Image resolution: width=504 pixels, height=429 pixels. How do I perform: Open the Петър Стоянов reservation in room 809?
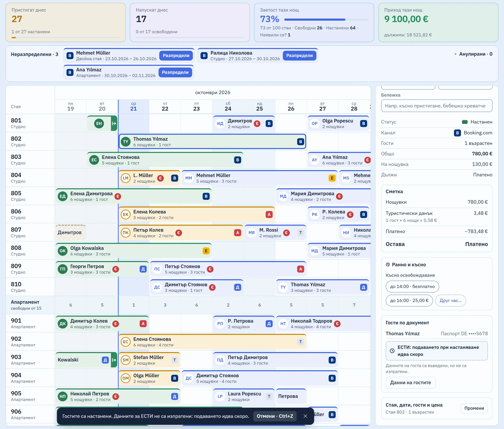(x=228, y=269)
